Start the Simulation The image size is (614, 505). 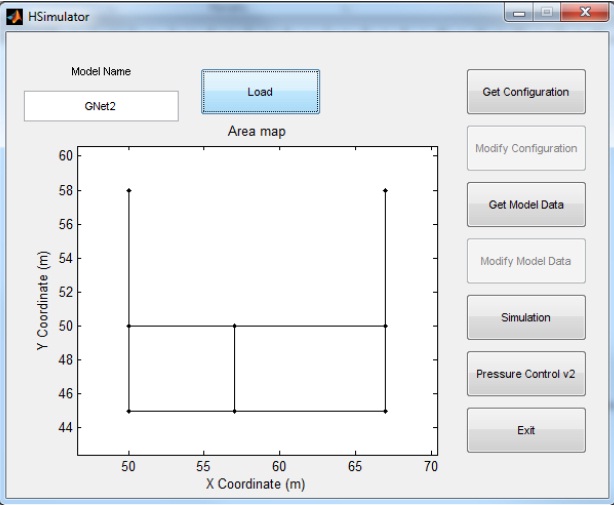tap(526, 317)
